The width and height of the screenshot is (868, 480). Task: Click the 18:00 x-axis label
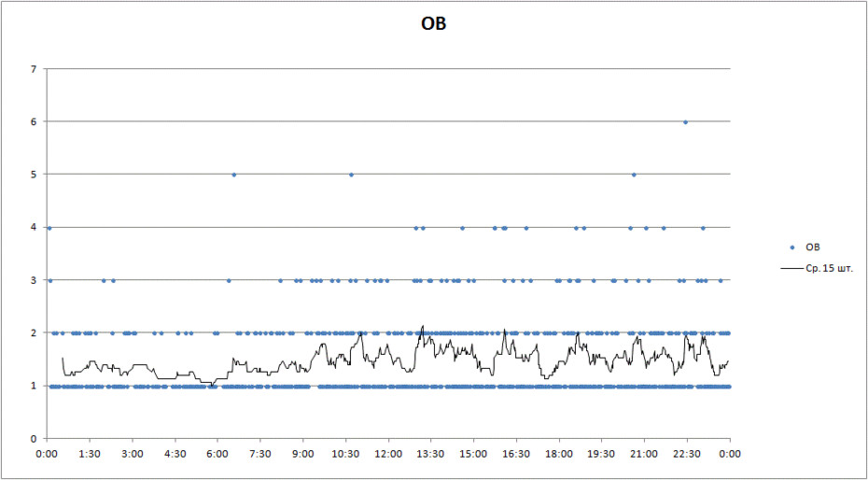(559, 454)
